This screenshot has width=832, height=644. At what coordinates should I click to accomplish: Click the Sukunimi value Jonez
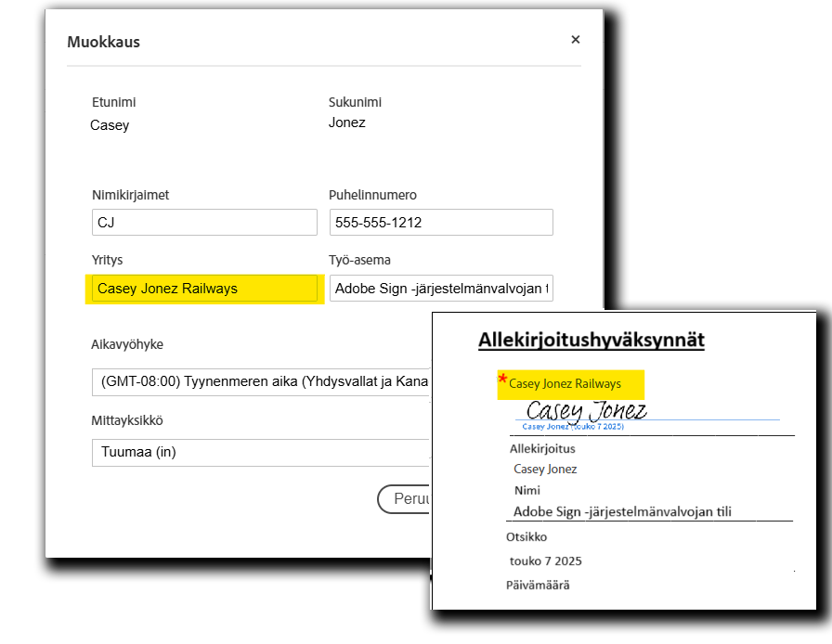click(347, 122)
